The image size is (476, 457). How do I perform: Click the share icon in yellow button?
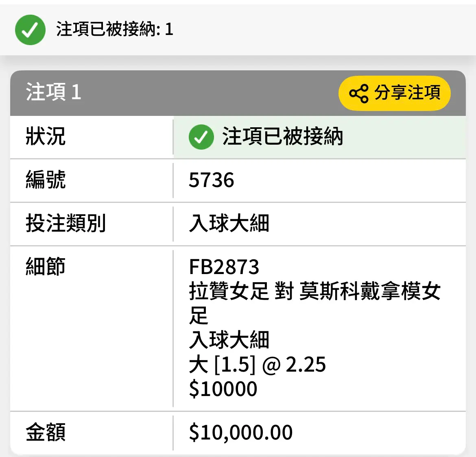(358, 94)
